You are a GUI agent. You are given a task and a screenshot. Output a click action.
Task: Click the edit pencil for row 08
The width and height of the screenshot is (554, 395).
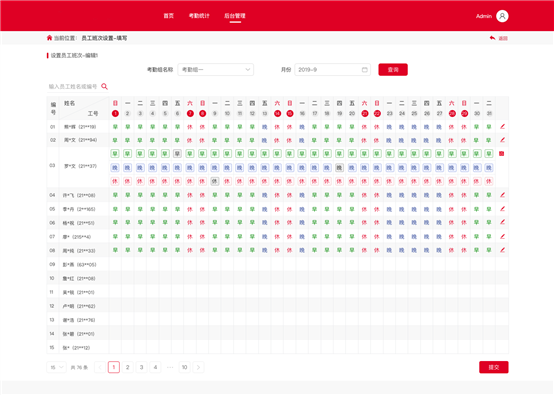502,250
